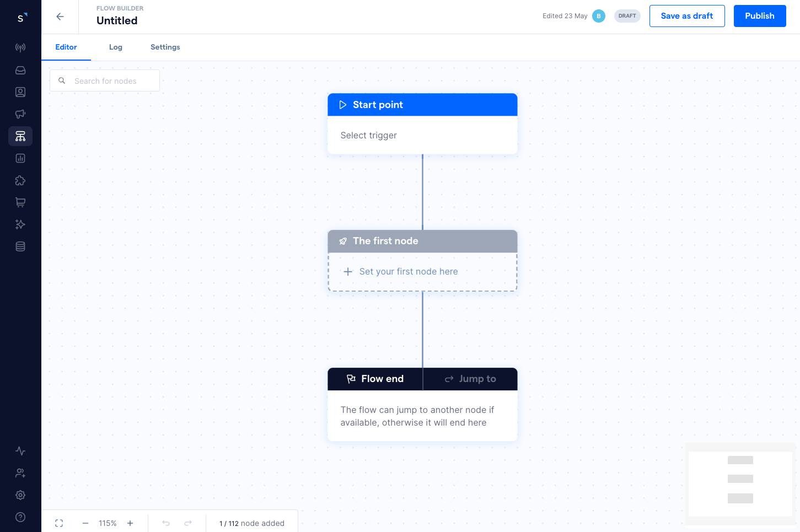Image resolution: width=800 pixels, height=532 pixels.
Task: Open the Settings tab
Action: click(x=165, y=47)
